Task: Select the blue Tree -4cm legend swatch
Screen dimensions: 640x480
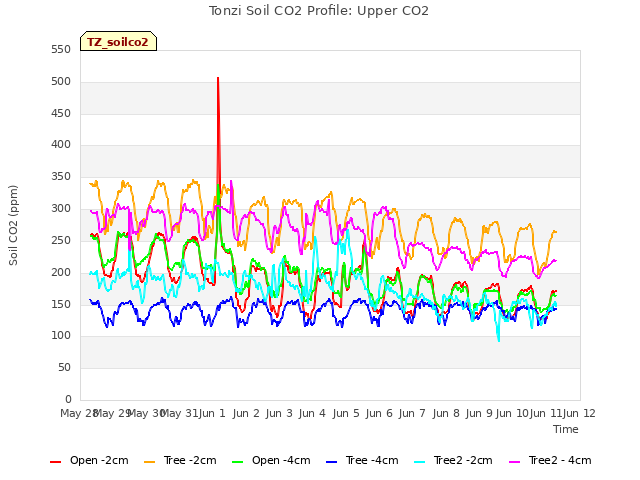Action: point(331,462)
